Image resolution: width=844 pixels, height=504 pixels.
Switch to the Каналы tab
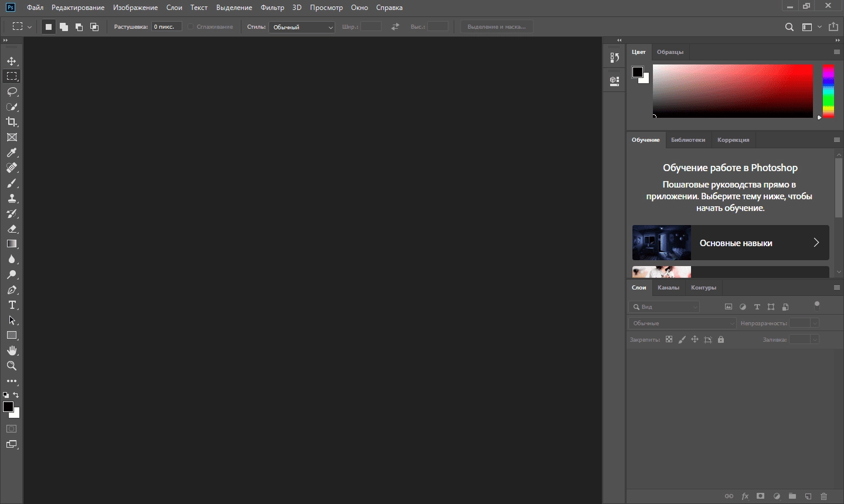pos(668,288)
